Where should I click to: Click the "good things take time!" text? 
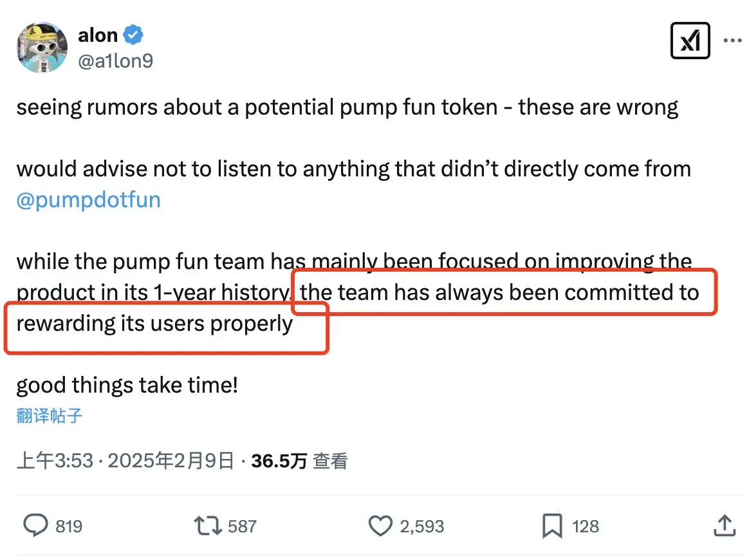pos(127,385)
